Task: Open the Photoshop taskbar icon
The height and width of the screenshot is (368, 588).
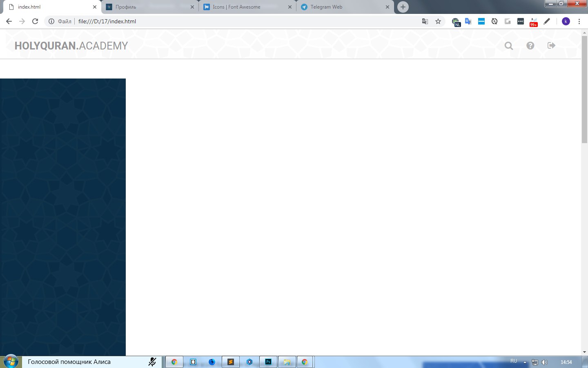Action: 268,362
